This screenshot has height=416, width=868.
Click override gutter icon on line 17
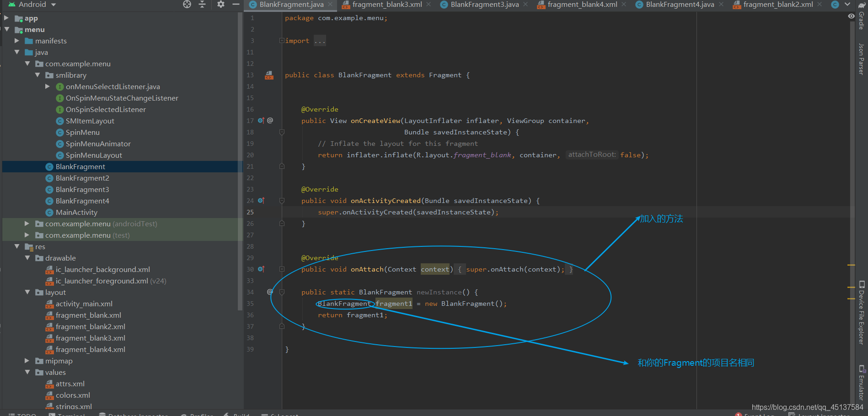pyautogui.click(x=261, y=121)
